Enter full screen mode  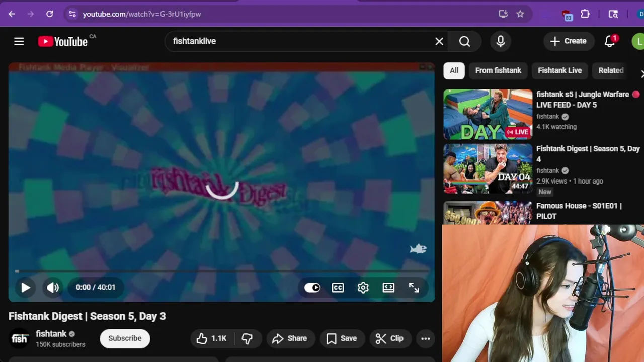[414, 288]
